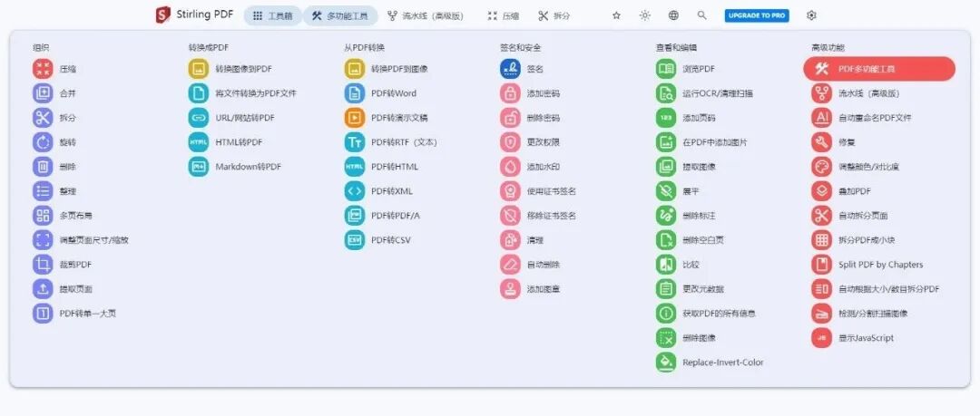Open the 比较 compare tool

click(678, 265)
